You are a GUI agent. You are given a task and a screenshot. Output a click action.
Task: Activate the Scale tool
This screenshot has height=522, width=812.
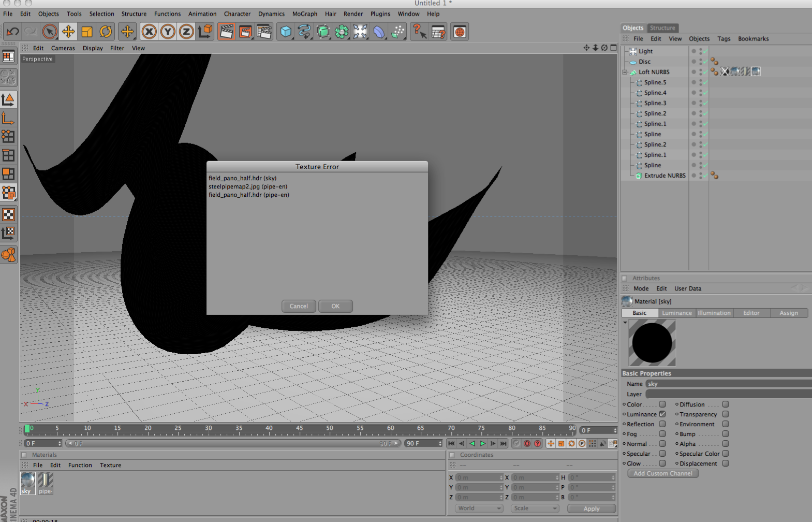87,32
